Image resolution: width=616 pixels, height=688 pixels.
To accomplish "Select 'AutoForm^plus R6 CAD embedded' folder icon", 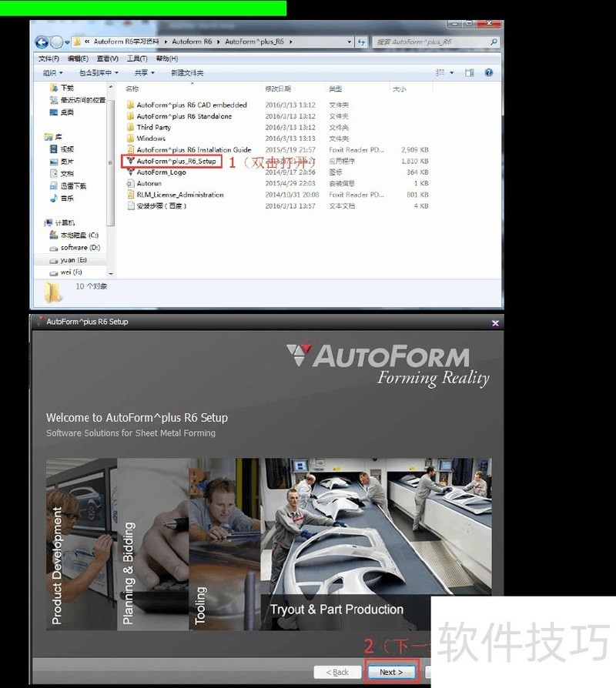I will click(130, 105).
